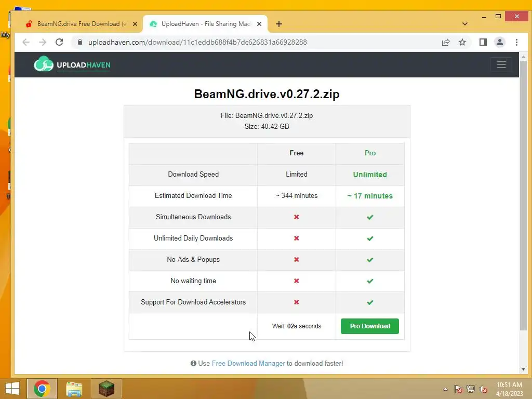The width and height of the screenshot is (532, 399).
Task: Click the Action Center flag tray icon
Action: tap(458, 389)
